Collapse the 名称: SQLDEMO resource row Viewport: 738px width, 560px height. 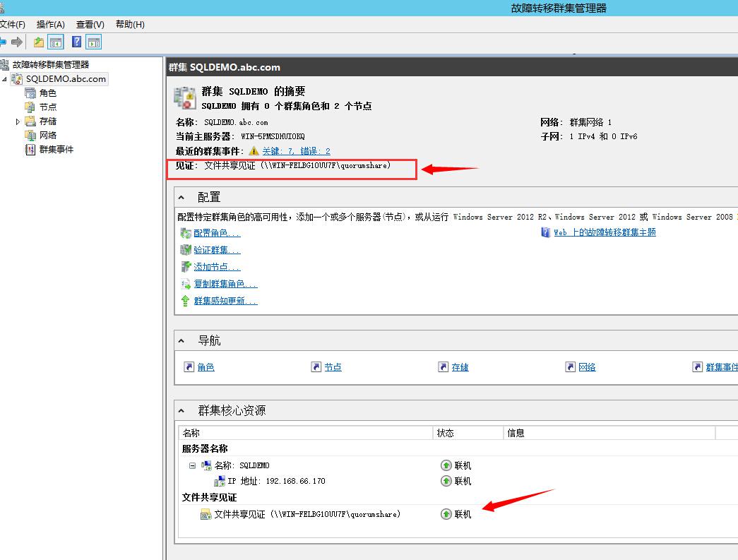coord(192,465)
